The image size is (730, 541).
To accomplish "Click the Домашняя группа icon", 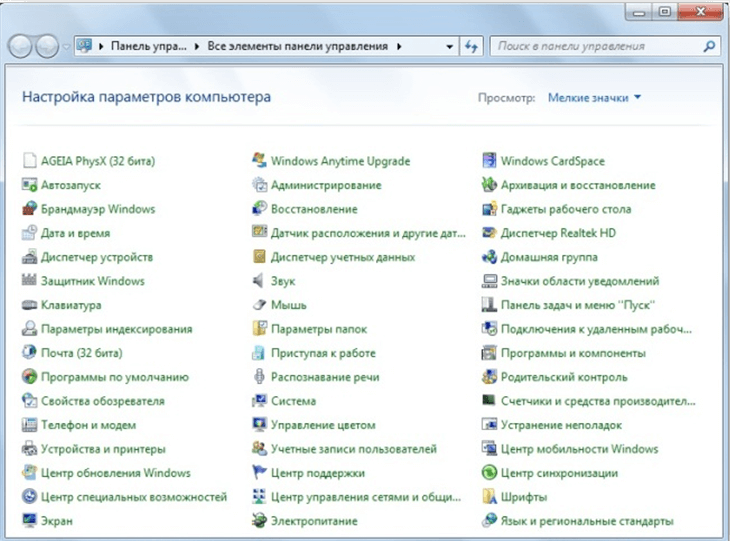I will point(489,257).
